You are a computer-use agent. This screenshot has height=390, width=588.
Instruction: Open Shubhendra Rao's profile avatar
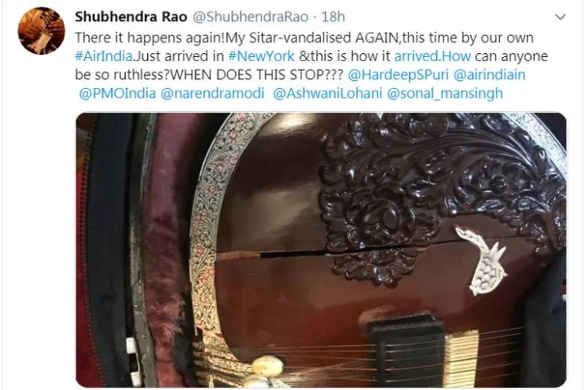(42, 31)
